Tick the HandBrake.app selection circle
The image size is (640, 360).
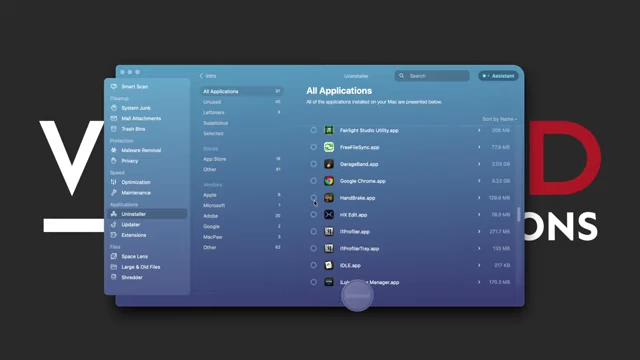point(313,198)
